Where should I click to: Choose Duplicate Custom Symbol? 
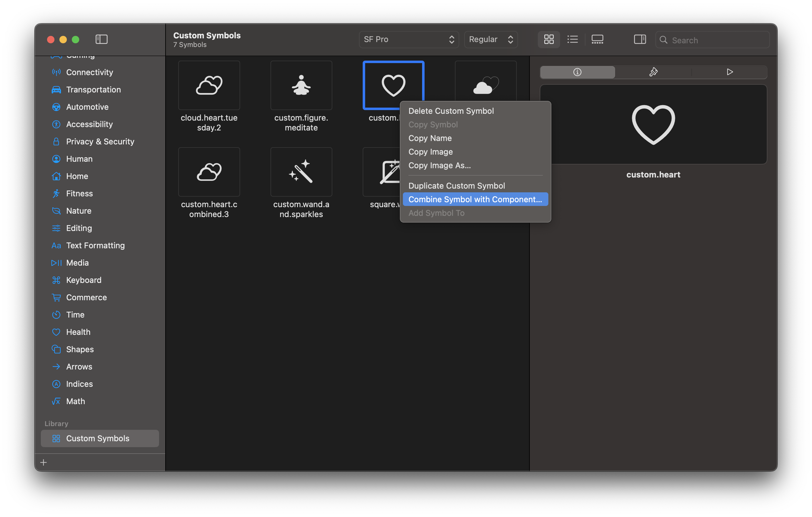pyautogui.click(x=456, y=185)
